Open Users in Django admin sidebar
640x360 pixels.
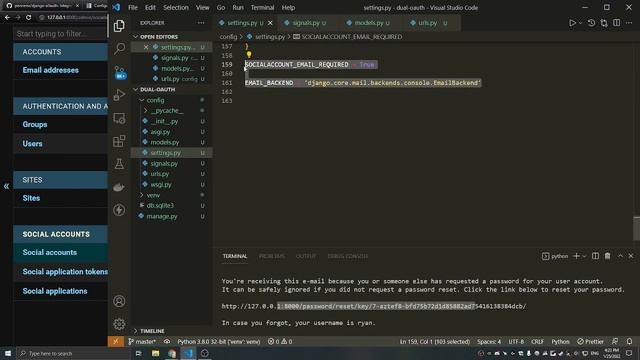pos(32,144)
